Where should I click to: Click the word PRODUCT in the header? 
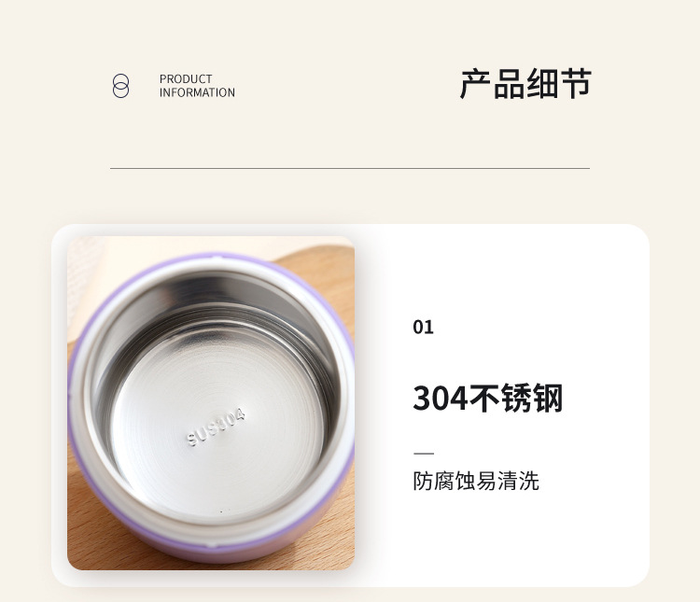click(186, 79)
